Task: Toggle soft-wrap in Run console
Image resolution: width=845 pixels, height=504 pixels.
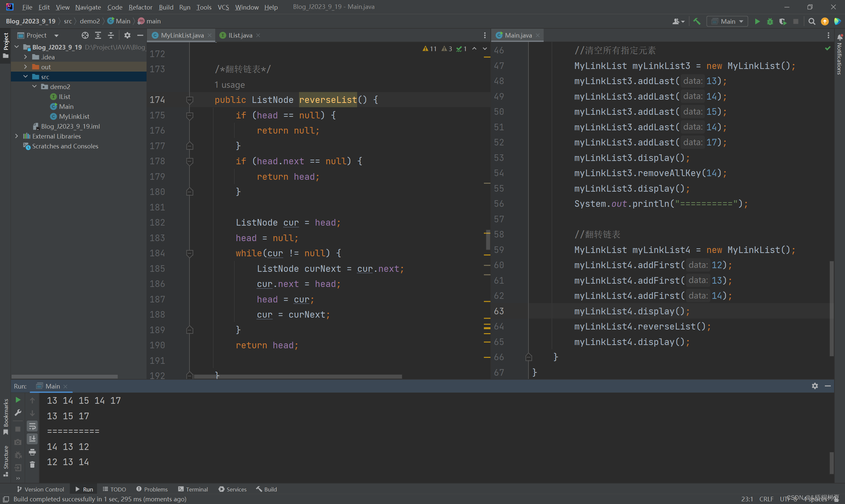Action: [32, 426]
